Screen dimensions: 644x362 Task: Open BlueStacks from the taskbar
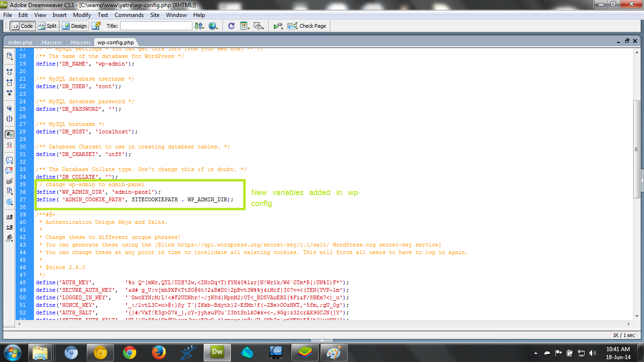(305, 352)
